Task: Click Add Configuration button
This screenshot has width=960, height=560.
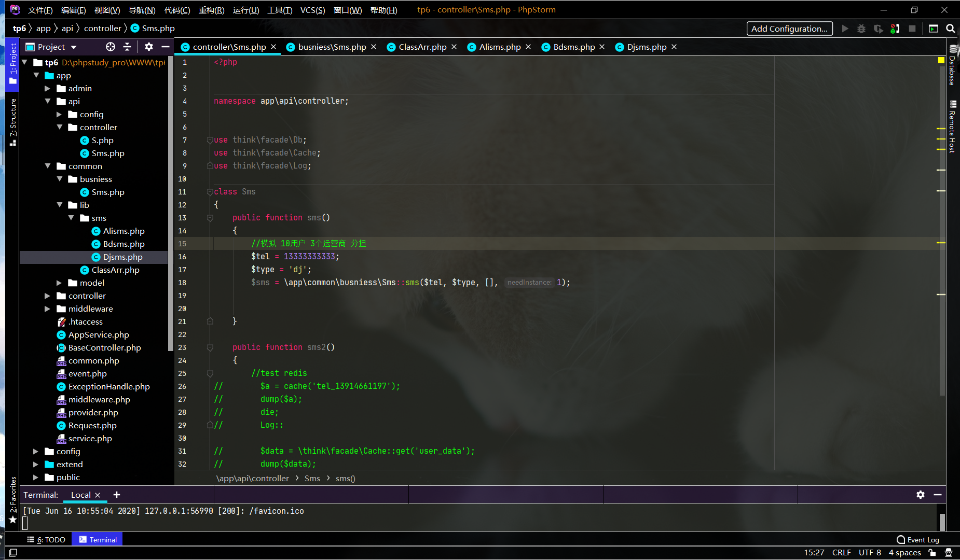Action: point(790,29)
